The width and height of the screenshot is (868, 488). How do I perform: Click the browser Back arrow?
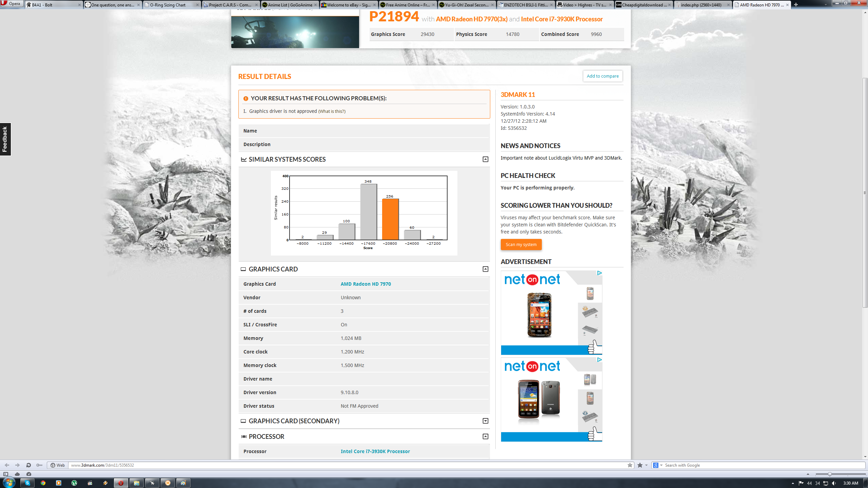[7, 465]
